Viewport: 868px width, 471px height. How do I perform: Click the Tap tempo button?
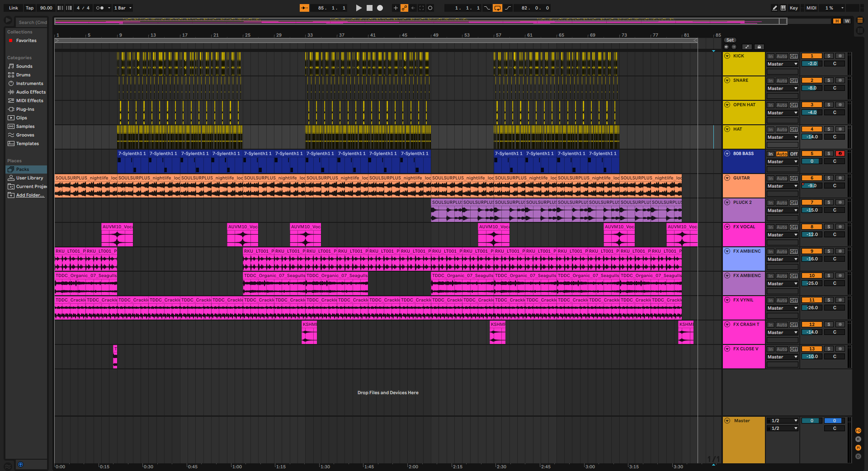(29, 8)
